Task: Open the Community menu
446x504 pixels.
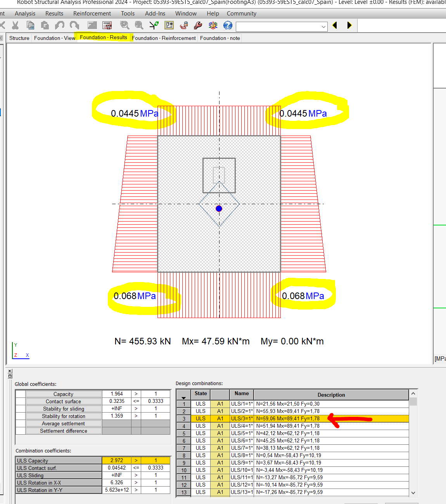Action: pyautogui.click(x=242, y=14)
